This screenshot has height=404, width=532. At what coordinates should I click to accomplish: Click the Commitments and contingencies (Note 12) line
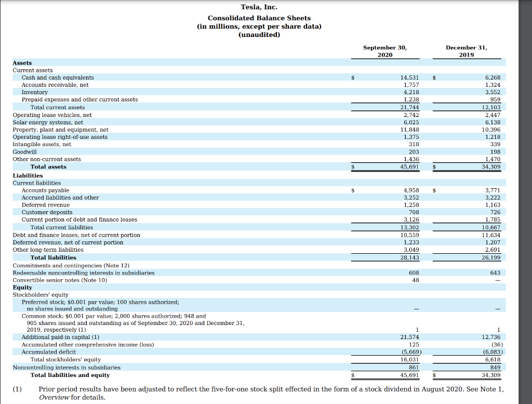click(71, 266)
